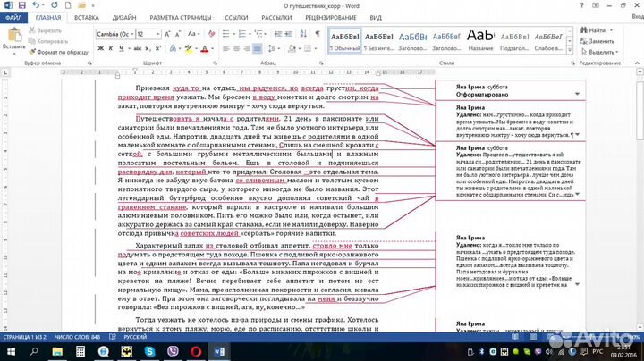Switch to the ССЫЛКИ ribbon tab
This screenshot has height=361, width=644.
point(236,17)
